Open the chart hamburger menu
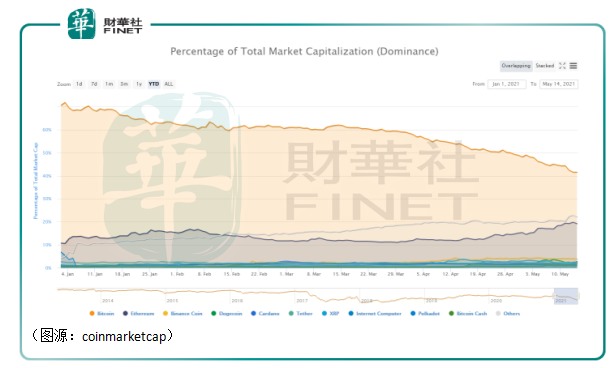Image resolution: width=612 pixels, height=368 pixels. (x=573, y=66)
